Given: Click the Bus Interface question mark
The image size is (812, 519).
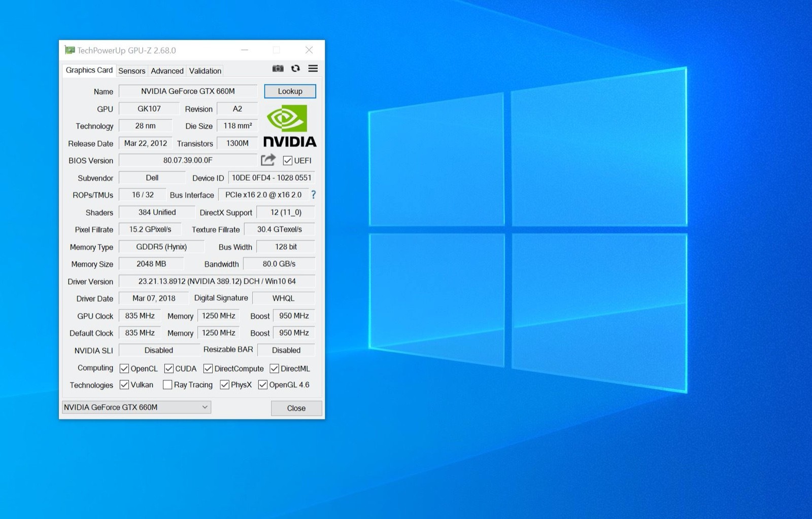Looking at the screenshot, I should pos(313,195).
